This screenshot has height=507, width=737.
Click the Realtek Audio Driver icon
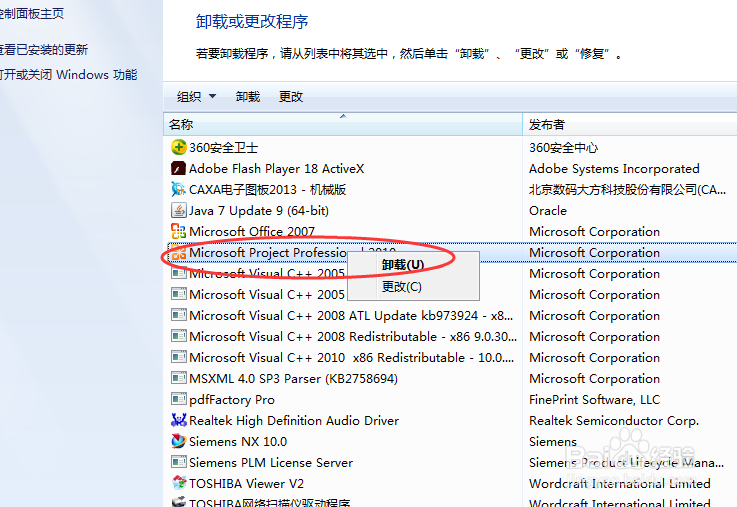179,420
